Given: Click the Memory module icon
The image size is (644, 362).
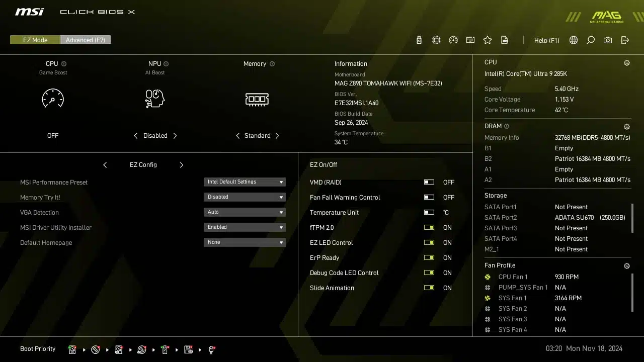Looking at the screenshot, I should [x=257, y=99].
